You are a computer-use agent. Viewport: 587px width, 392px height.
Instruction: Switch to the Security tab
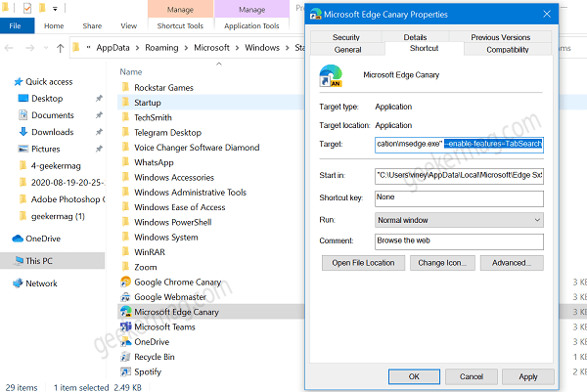[x=346, y=37]
